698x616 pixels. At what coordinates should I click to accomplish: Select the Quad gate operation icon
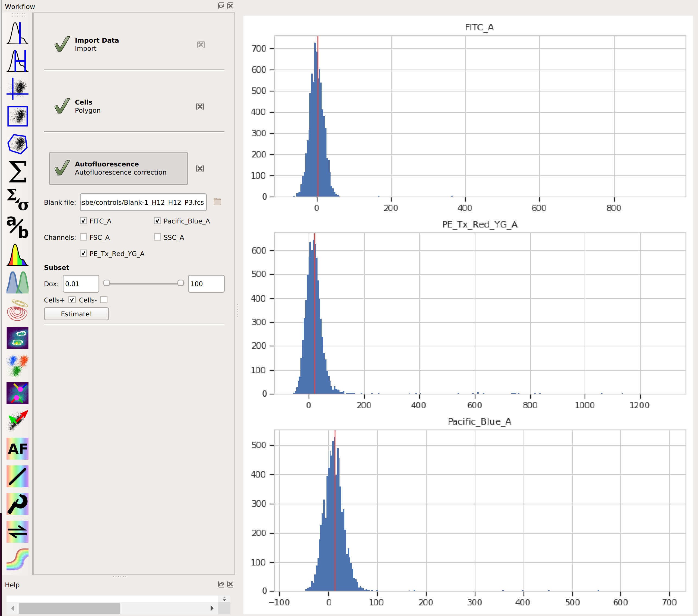(x=17, y=89)
